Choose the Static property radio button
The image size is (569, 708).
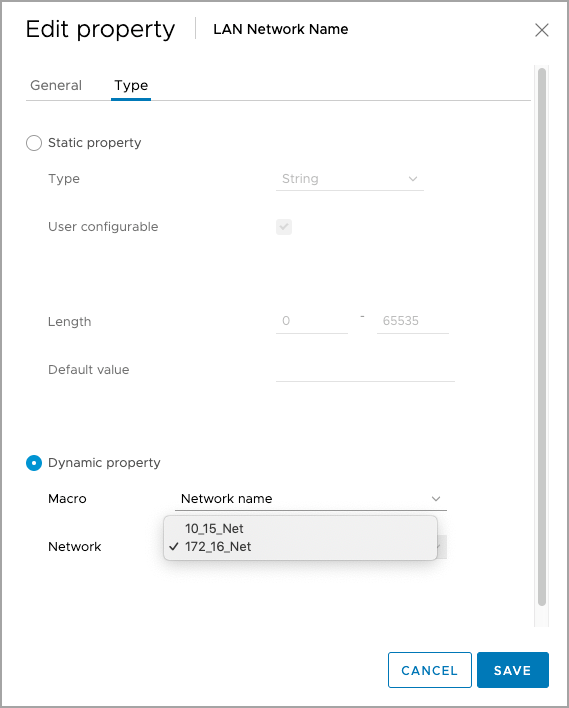(x=34, y=143)
